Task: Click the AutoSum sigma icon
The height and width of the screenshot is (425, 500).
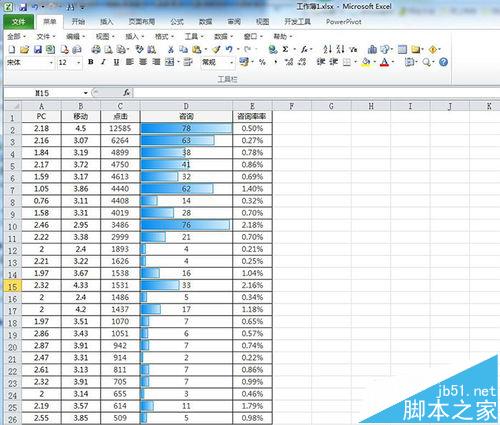Action: tap(285, 49)
